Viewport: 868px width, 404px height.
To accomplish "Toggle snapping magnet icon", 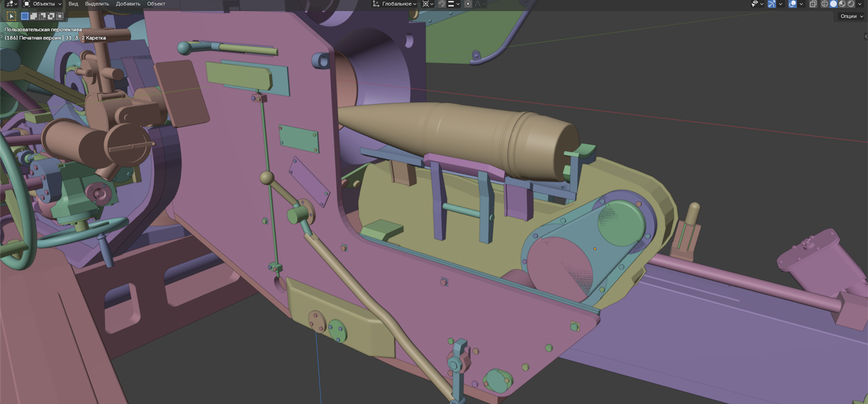I will [442, 4].
